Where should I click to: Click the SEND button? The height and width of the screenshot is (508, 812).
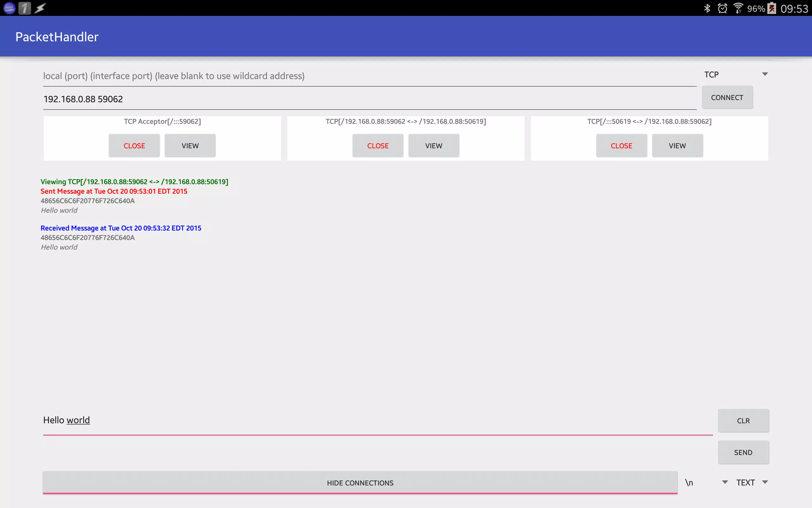(x=743, y=452)
